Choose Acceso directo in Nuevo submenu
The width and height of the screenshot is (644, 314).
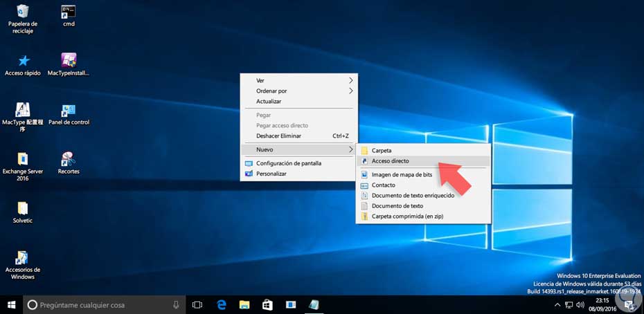click(x=423, y=161)
